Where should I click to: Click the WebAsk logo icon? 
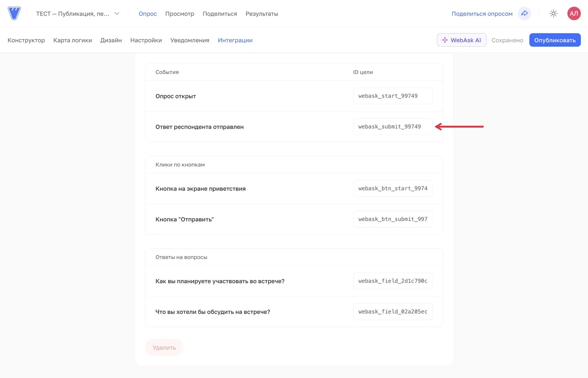[x=14, y=13]
